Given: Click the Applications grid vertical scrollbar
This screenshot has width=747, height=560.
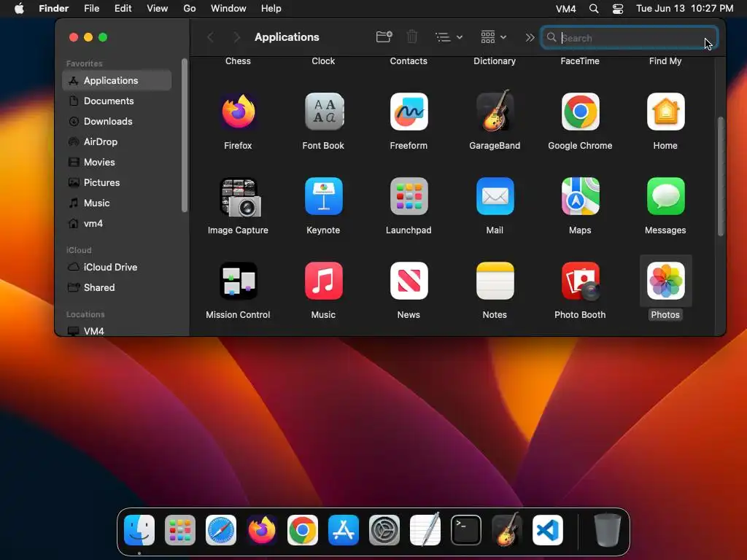Looking at the screenshot, I should click(x=721, y=176).
